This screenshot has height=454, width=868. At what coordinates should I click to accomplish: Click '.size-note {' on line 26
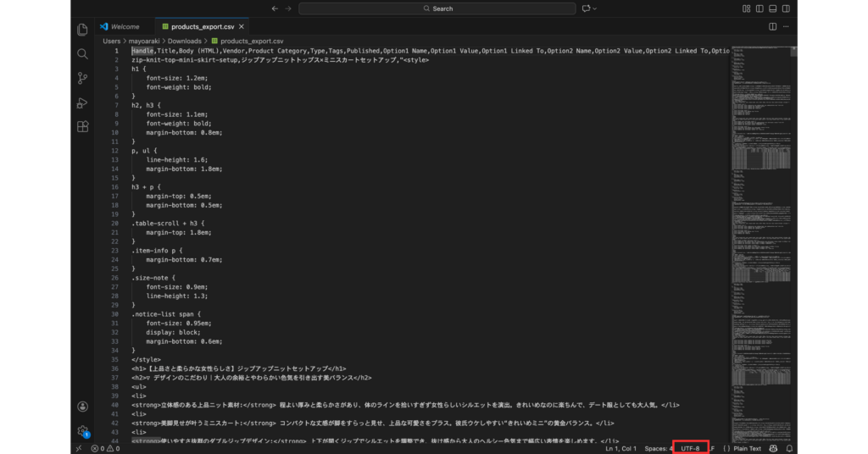(153, 278)
